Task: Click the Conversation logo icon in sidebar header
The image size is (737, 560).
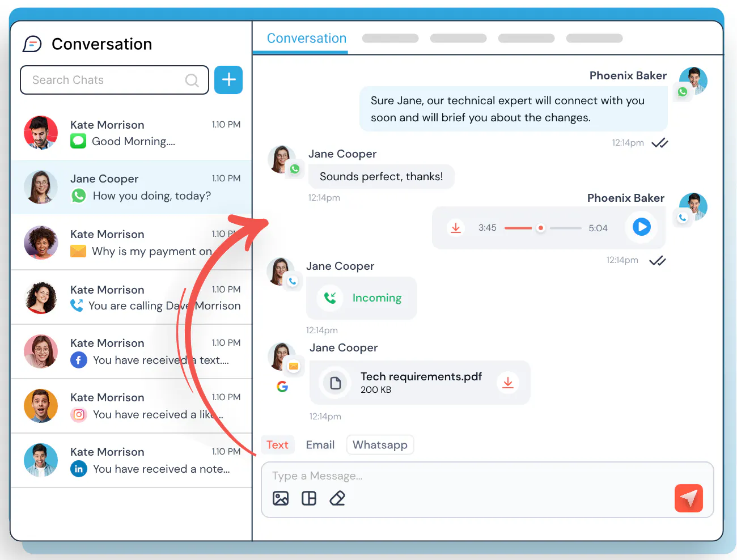Action: [x=32, y=44]
